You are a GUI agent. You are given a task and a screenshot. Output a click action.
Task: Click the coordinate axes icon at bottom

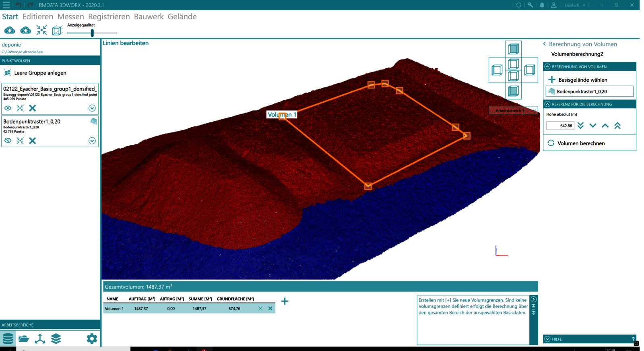click(40, 339)
